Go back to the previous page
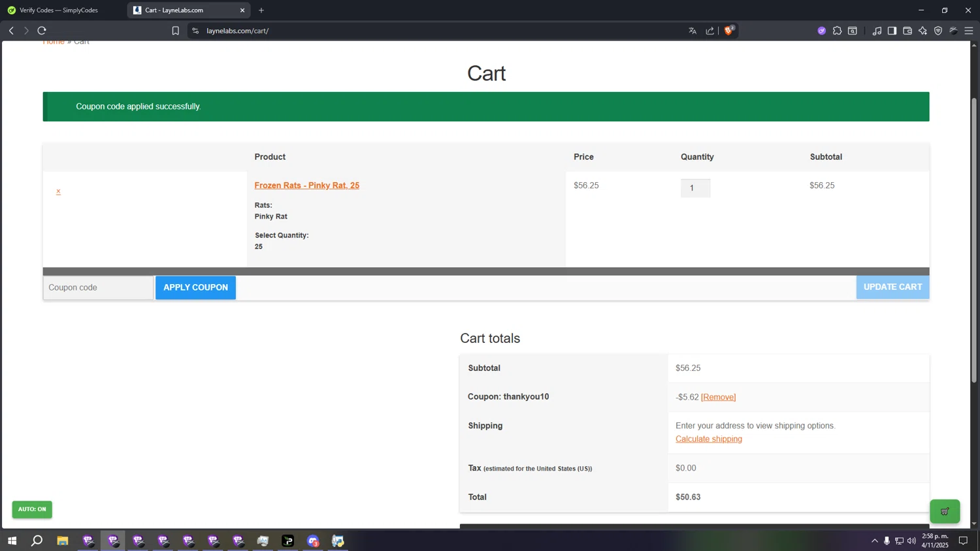This screenshot has width=980, height=551. pyautogui.click(x=11, y=31)
